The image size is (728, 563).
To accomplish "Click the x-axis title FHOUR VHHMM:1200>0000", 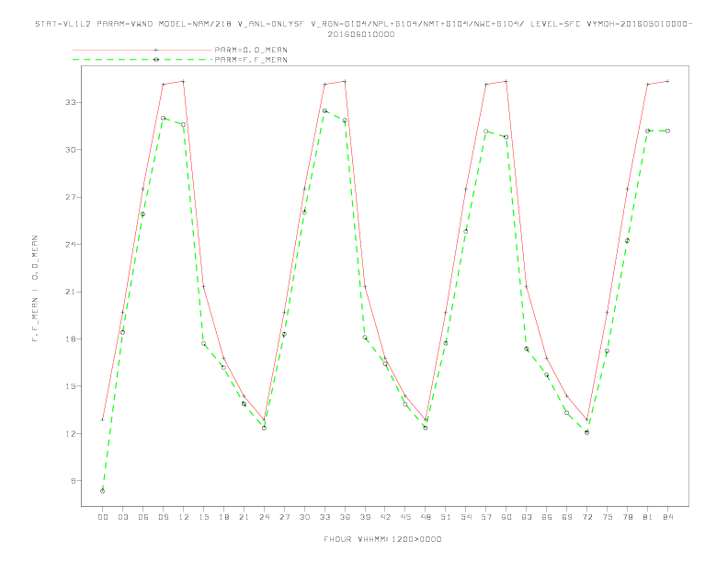I will [x=382, y=539].
